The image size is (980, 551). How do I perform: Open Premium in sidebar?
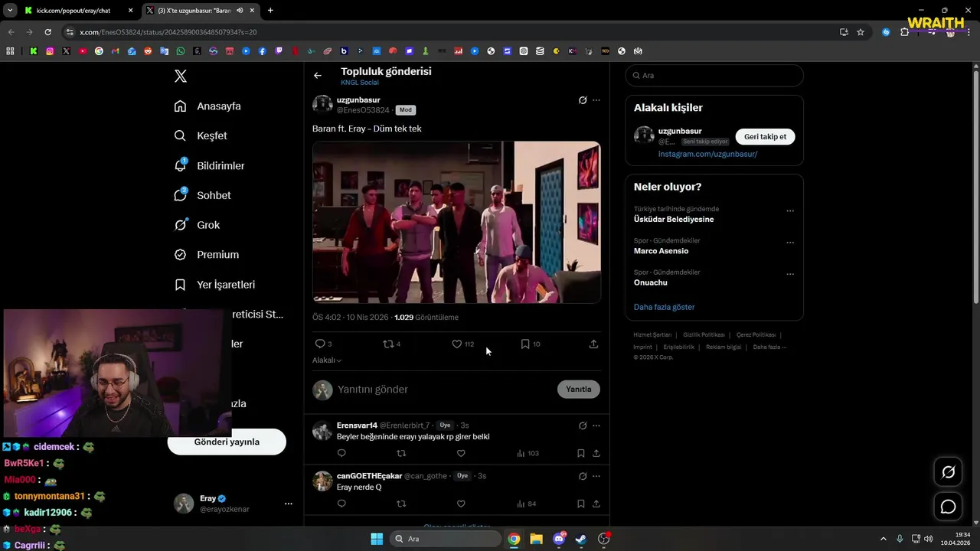(x=207, y=255)
